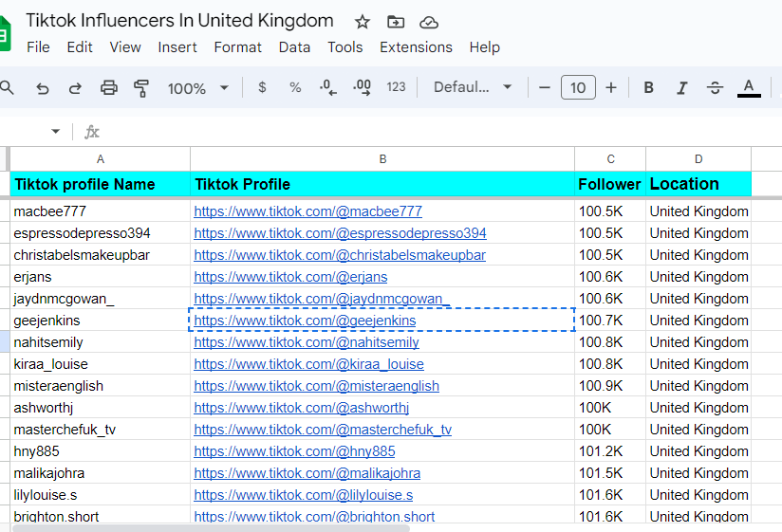The image size is (782, 532).
Task: Click the Google Sheets logo icon
Action: click(5, 33)
